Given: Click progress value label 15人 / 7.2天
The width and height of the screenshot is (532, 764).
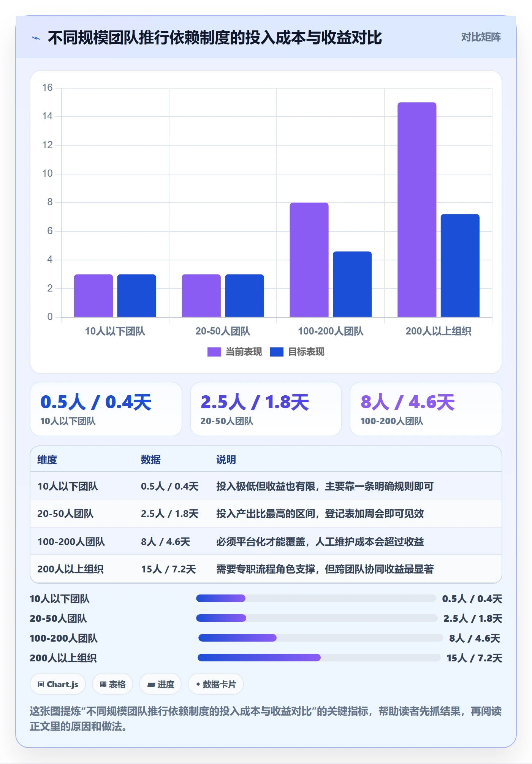Looking at the screenshot, I should point(474,658).
